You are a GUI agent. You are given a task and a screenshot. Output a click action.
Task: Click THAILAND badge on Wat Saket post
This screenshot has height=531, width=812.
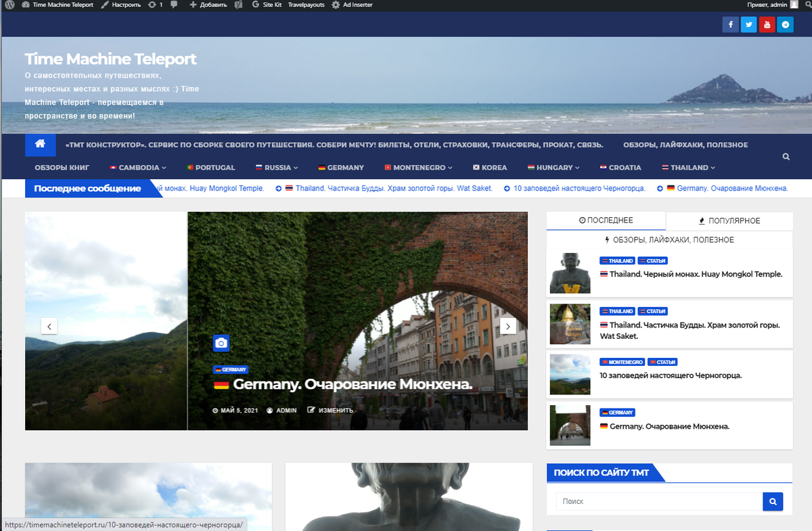click(617, 311)
